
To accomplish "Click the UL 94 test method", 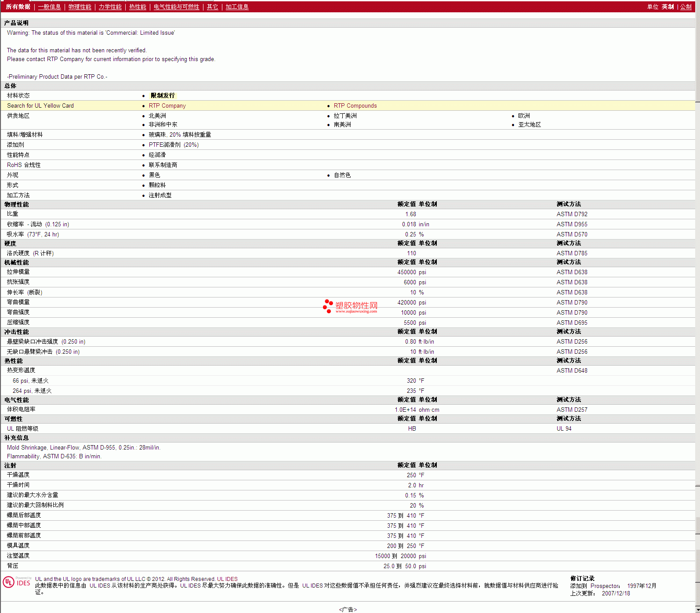I will (x=564, y=428).
